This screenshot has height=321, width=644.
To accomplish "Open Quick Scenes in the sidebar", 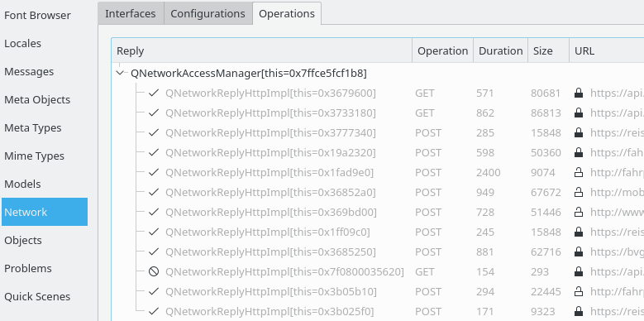I will (37, 296).
